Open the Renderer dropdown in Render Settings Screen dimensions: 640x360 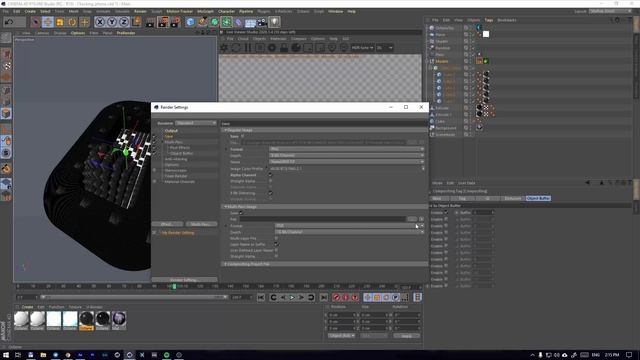coord(196,123)
